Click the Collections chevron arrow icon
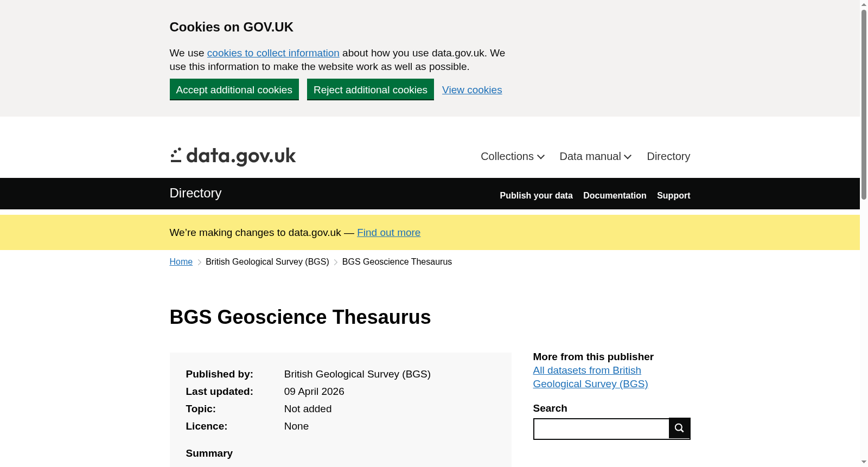 pos(541,157)
